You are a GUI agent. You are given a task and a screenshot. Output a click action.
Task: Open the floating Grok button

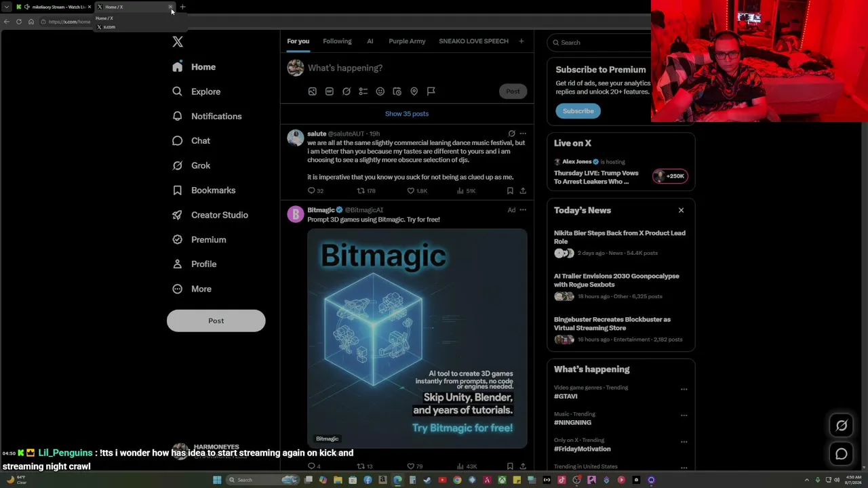click(842, 426)
